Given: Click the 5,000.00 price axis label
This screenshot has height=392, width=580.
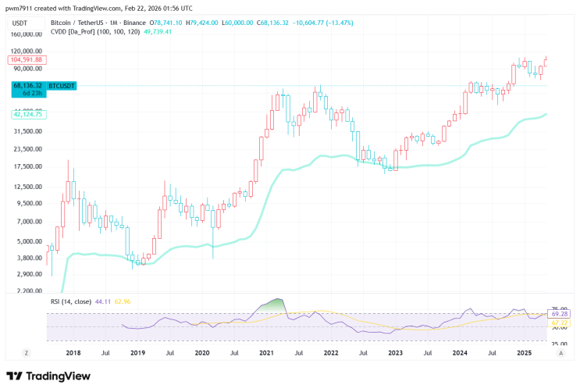Looking at the screenshot, I should pos(28,241).
